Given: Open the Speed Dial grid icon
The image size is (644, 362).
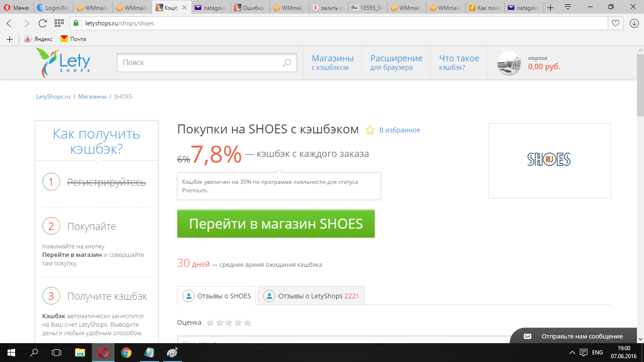Looking at the screenshot, I should click(59, 23).
